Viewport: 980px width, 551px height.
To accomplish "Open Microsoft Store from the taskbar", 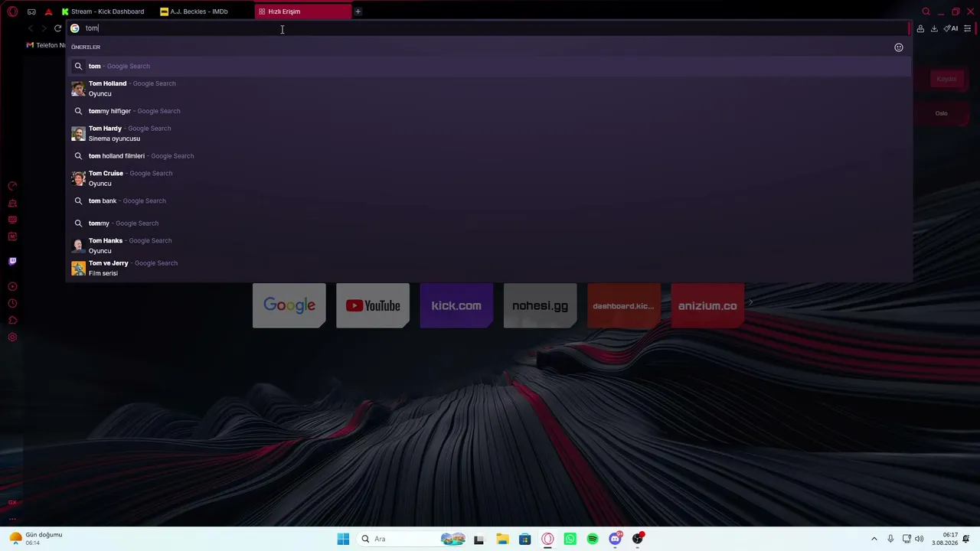I will pyautogui.click(x=524, y=539).
